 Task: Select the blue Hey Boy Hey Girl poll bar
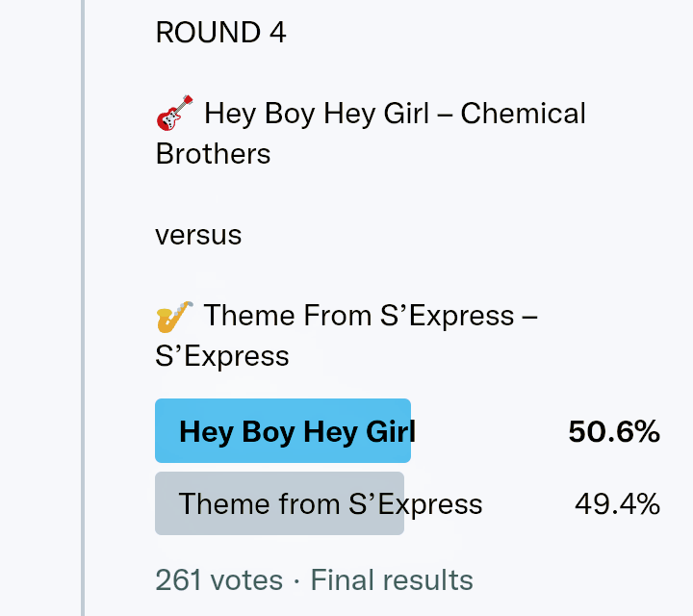(283, 431)
